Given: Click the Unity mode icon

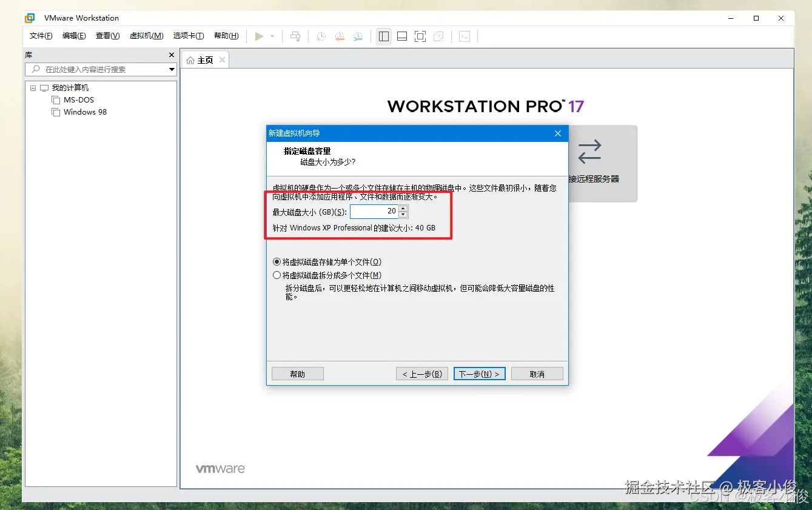Looking at the screenshot, I should pos(438,36).
